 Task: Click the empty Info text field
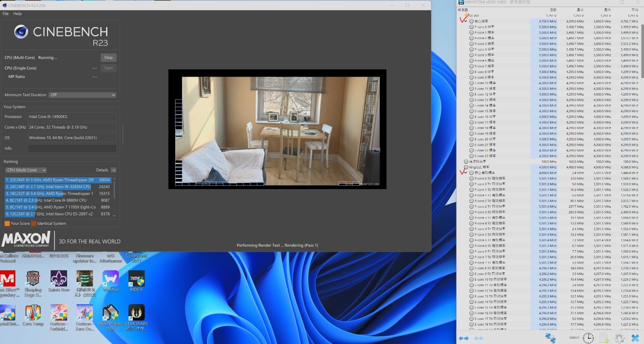click(72, 148)
